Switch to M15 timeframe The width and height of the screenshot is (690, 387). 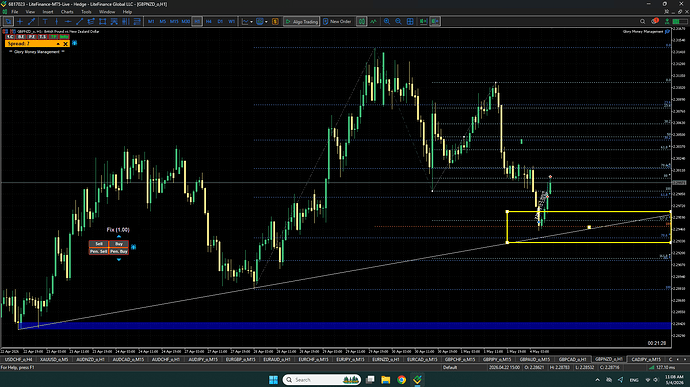click(x=174, y=21)
